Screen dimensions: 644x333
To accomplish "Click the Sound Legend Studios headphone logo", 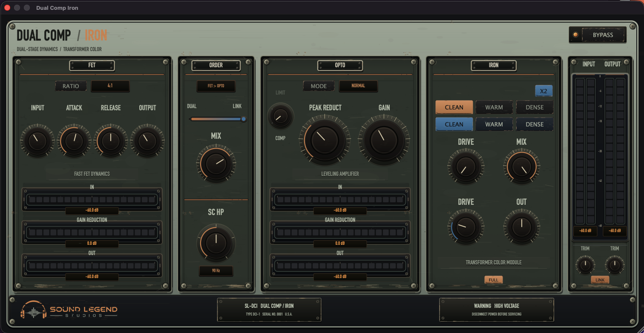I will point(33,310).
